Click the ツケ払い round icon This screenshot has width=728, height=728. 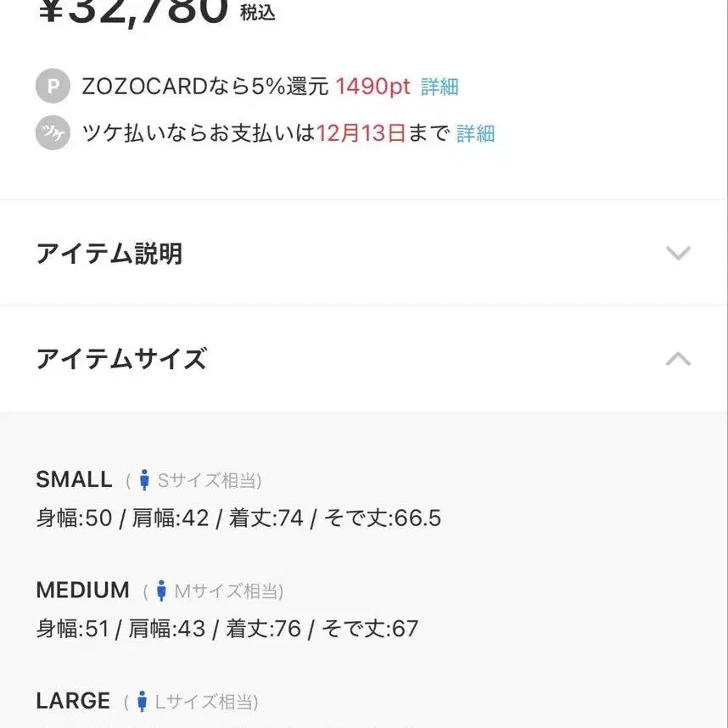click(52, 133)
